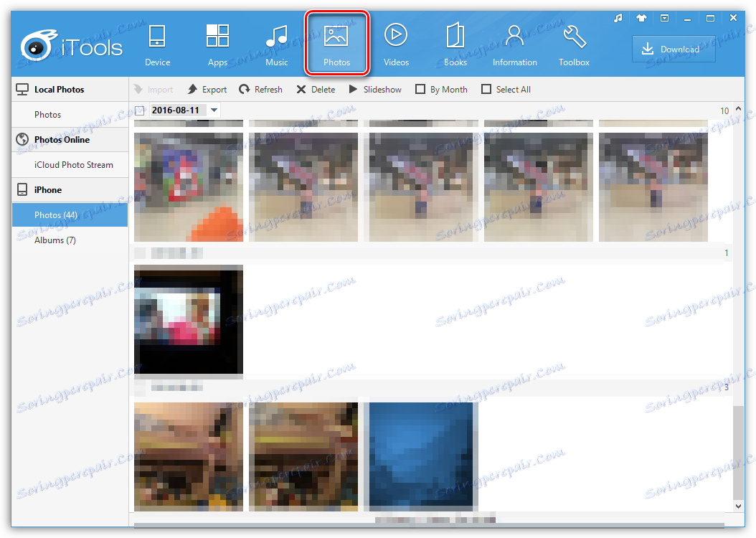Start the Slideshow
Image resolution: width=756 pixels, height=538 pixels.
tap(375, 90)
